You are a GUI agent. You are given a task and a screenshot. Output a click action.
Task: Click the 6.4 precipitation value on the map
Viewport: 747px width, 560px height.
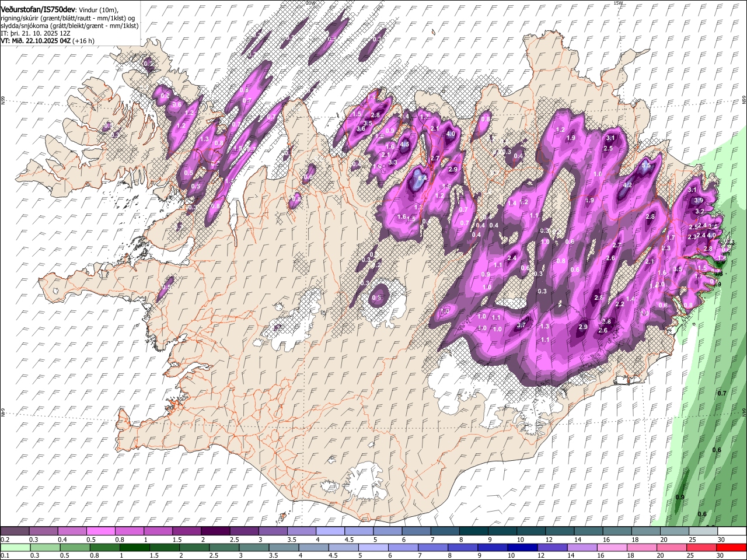coord(423,177)
